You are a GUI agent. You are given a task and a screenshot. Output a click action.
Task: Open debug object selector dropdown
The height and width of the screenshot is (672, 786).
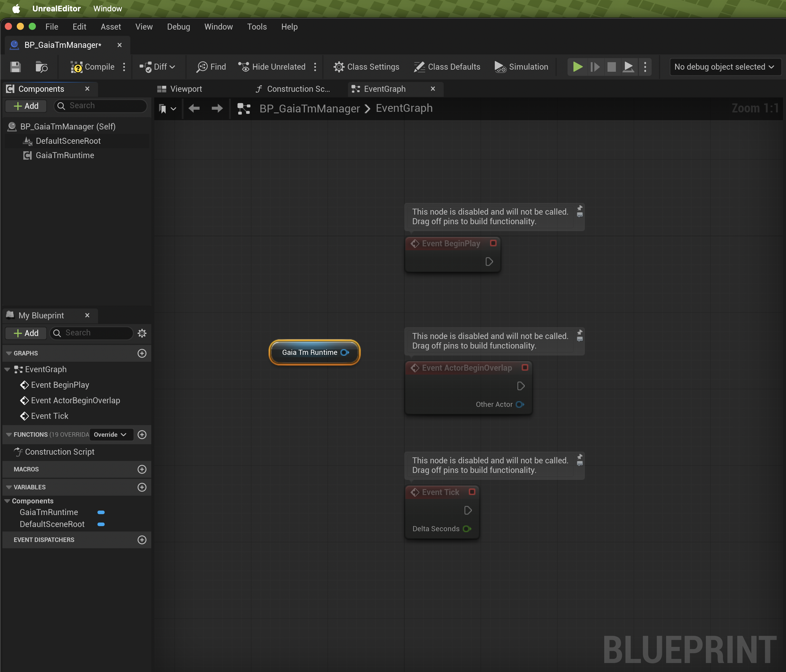tap(724, 67)
